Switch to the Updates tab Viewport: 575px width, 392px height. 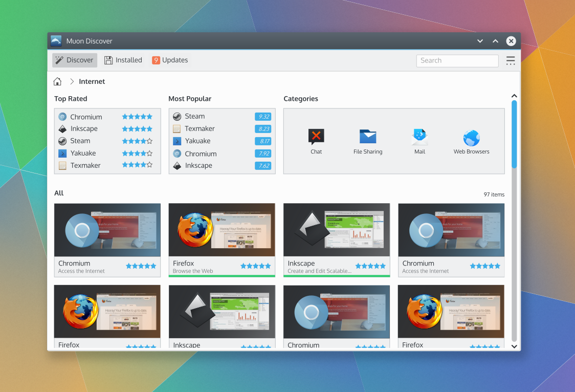click(170, 60)
